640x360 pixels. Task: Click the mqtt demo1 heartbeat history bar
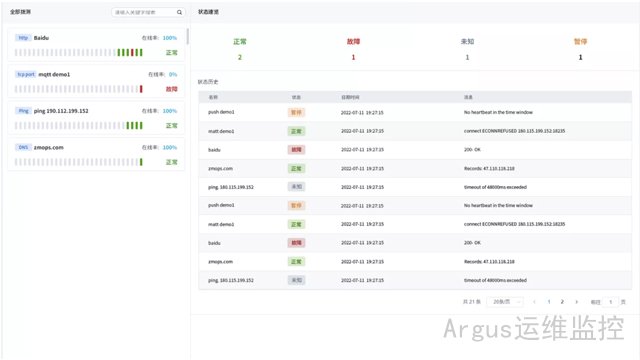(79, 89)
